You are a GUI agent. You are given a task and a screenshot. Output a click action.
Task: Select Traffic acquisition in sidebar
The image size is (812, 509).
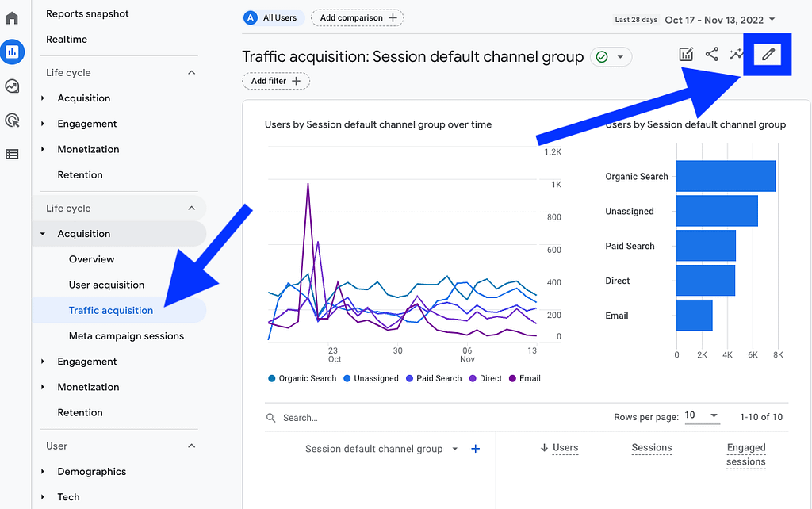click(111, 310)
